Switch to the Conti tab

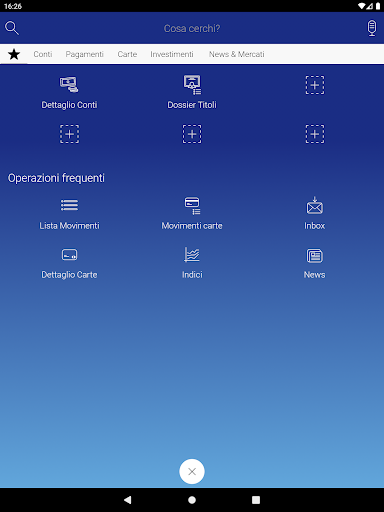tap(43, 54)
